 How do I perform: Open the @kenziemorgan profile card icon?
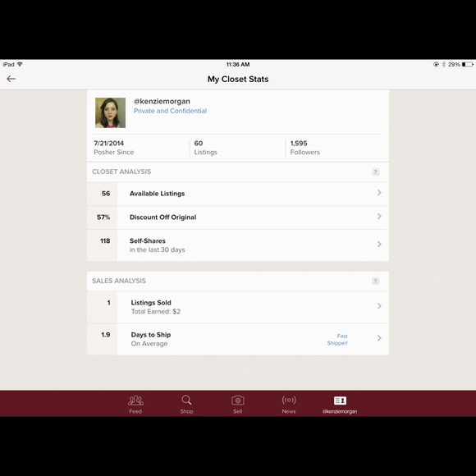[340, 400]
